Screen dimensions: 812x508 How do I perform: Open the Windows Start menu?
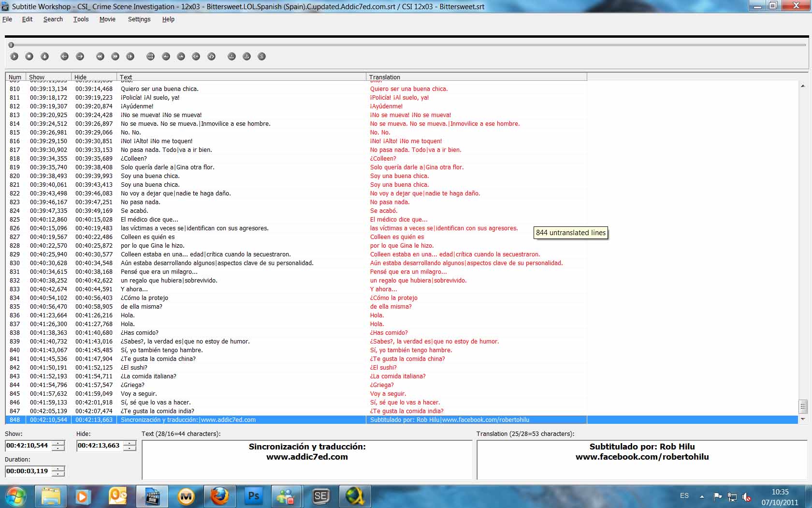tap(15, 496)
